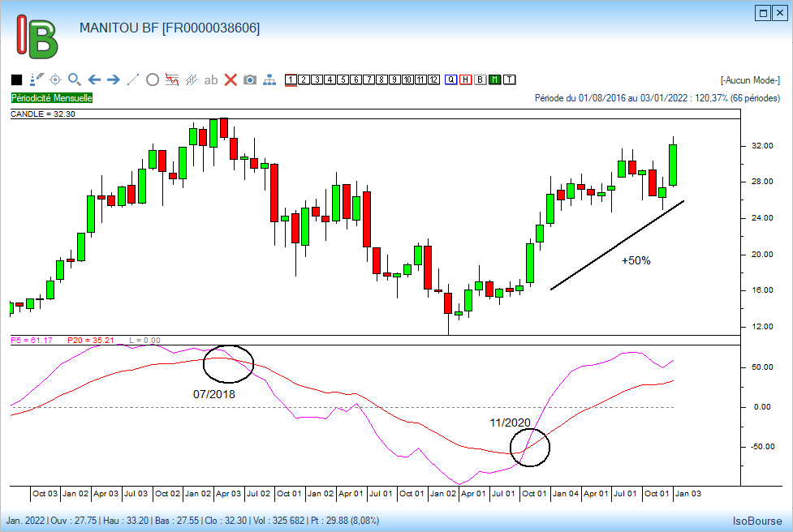Click the blue bar chart channel icon
Viewport: 793px width, 532px height.
coord(192,79)
